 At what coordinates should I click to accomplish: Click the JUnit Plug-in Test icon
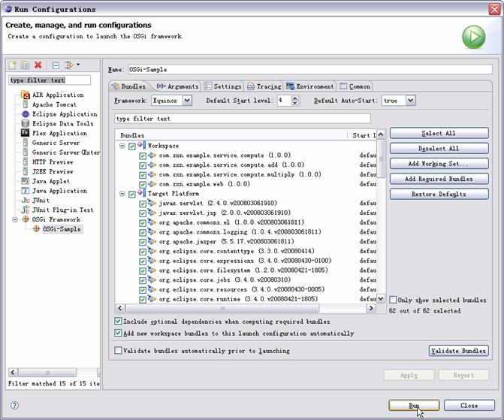pos(26,210)
